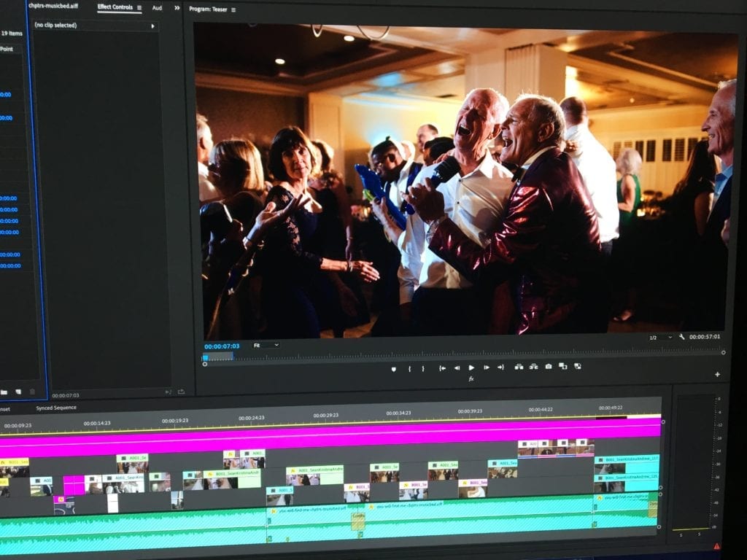Open the Program: Teaser panel menu

pos(233,9)
